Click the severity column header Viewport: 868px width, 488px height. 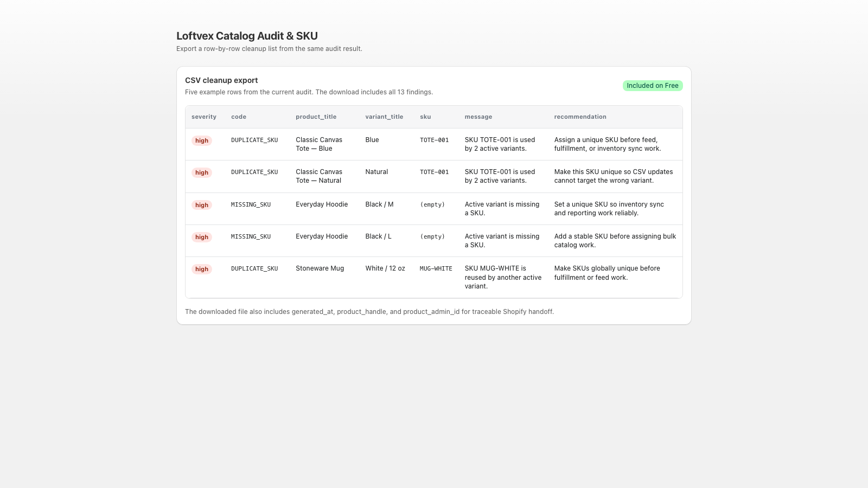point(204,117)
